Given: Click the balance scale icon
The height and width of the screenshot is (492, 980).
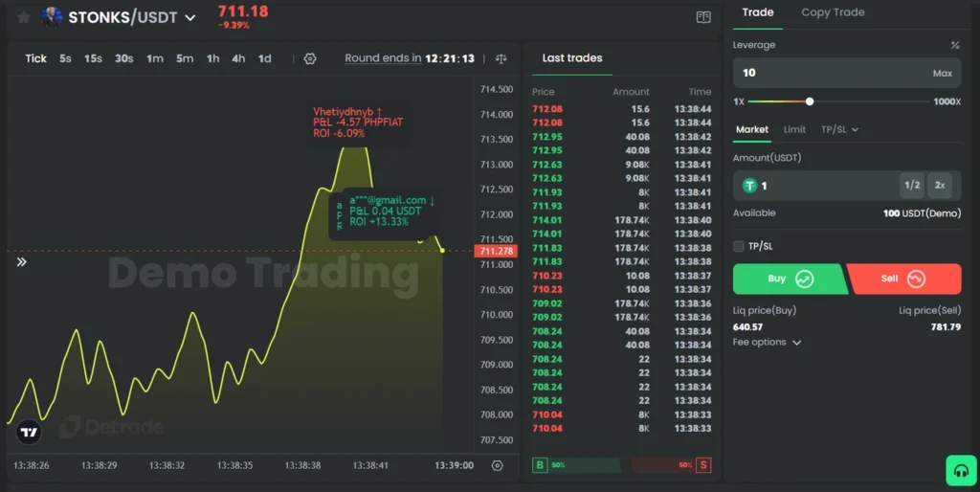Looking at the screenshot, I should pos(501,58).
